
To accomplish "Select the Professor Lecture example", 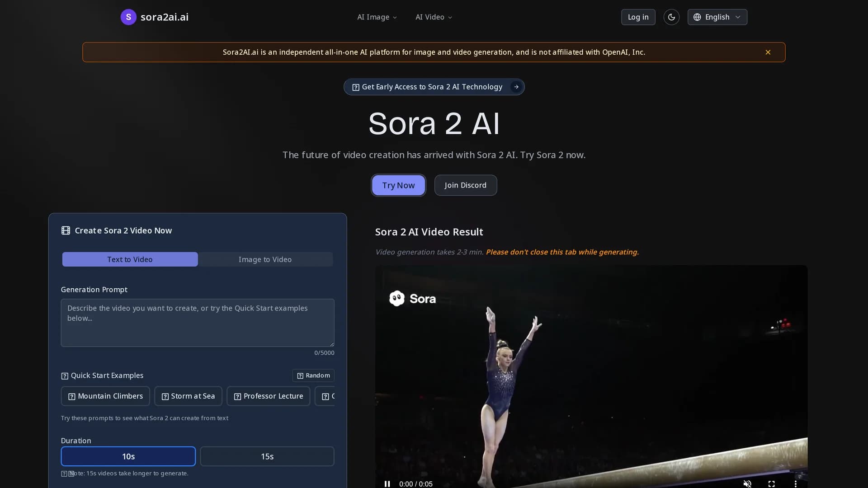I will click(x=269, y=396).
